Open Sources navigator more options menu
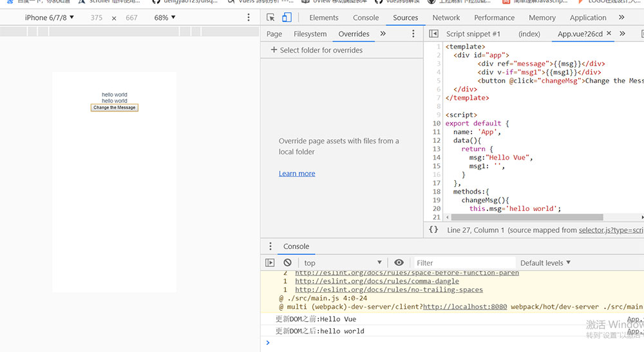The width and height of the screenshot is (644, 352). 413,34
